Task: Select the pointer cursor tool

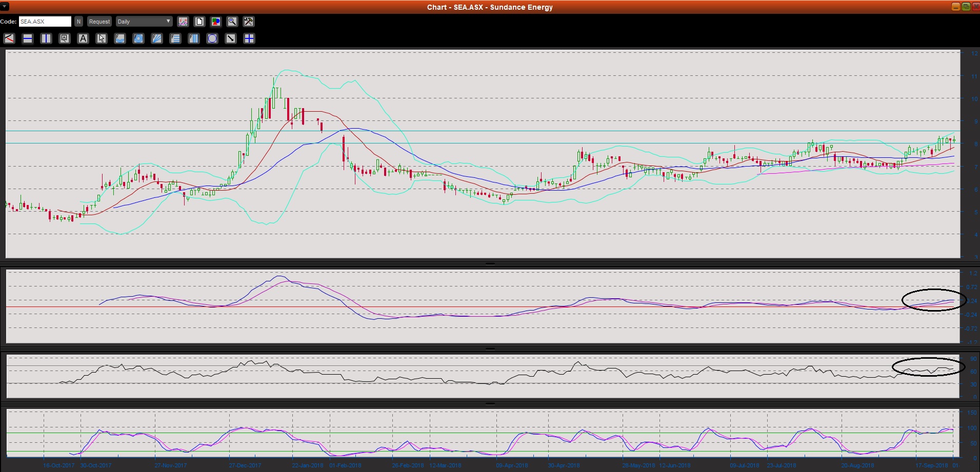Action: click(x=102, y=38)
